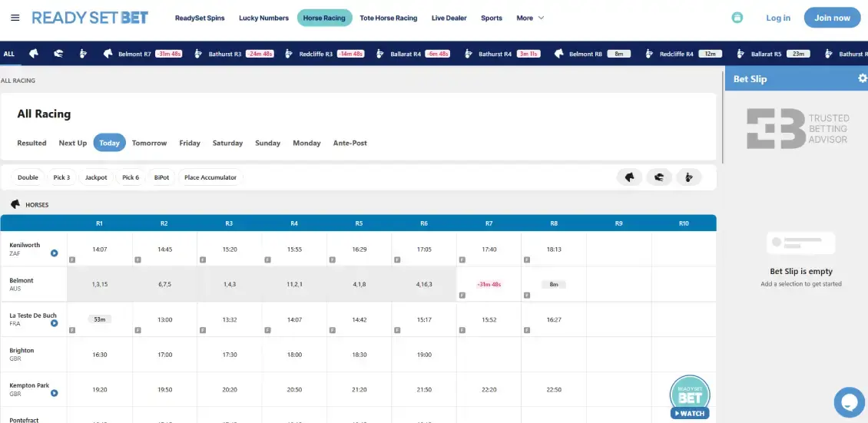Open the hamburger menu icon

(15, 18)
